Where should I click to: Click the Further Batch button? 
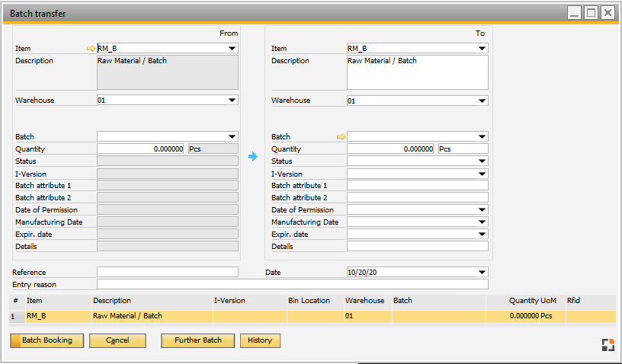point(197,340)
